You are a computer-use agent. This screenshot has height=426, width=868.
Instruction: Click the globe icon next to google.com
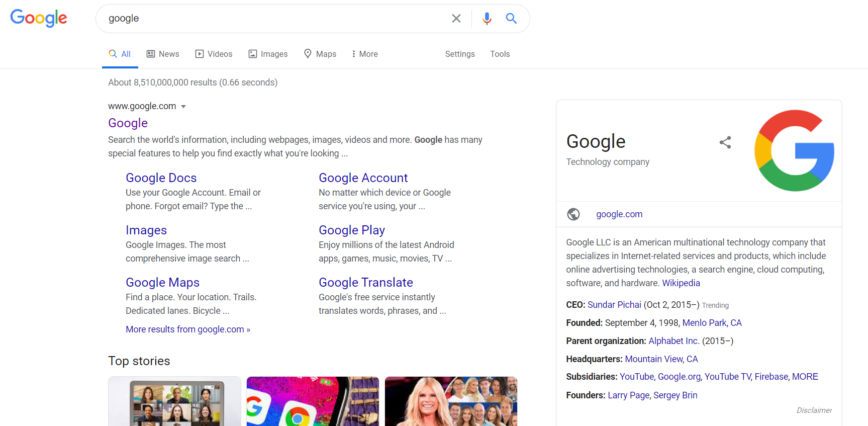573,214
